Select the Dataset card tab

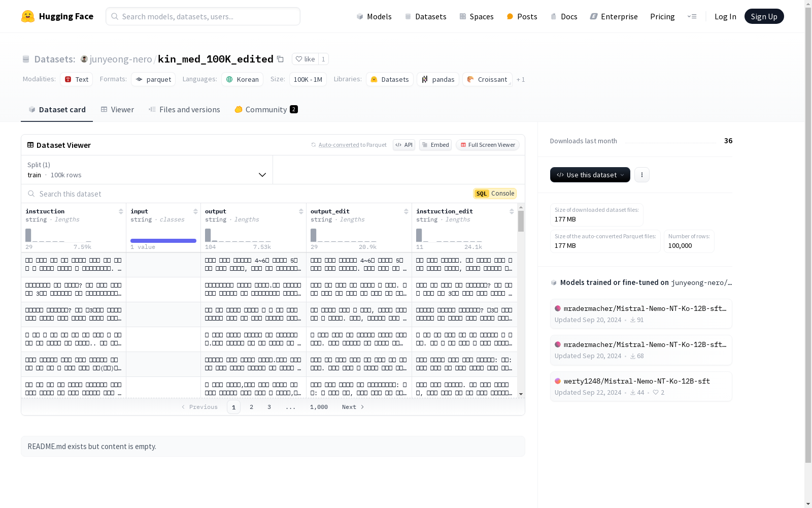click(57, 109)
